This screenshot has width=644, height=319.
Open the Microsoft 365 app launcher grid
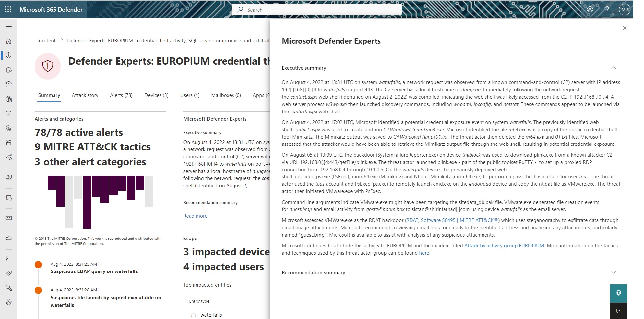point(8,9)
